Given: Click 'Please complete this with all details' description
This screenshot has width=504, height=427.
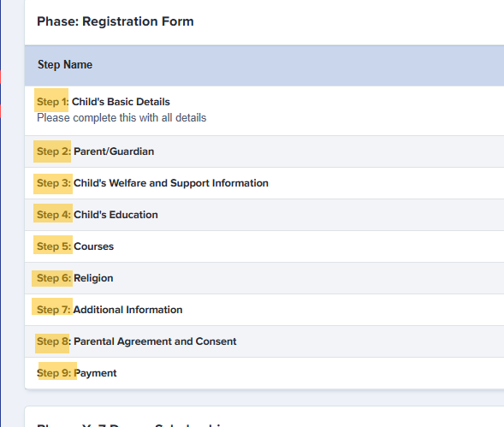Looking at the screenshot, I should coord(122,118).
